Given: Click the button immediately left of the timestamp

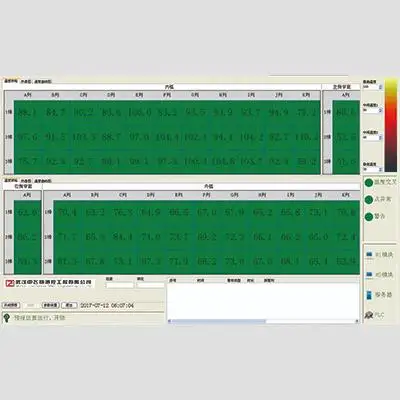Looking at the screenshot, I should (x=69, y=305).
